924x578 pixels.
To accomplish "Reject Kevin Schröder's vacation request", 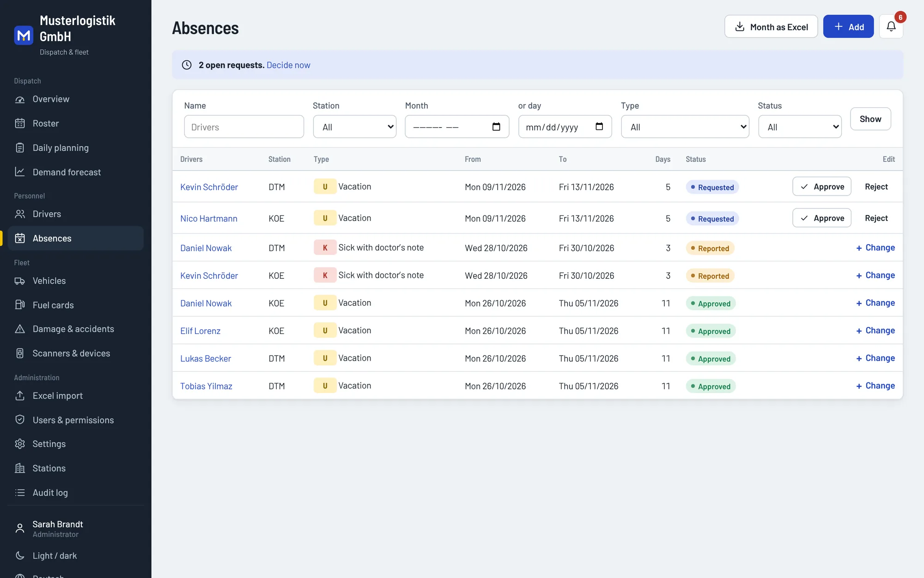I will (x=876, y=187).
